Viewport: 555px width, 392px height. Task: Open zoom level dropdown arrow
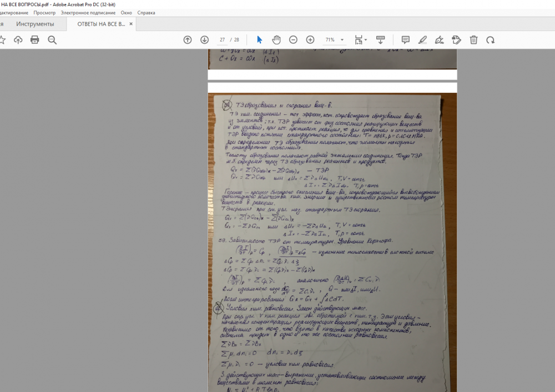342,40
